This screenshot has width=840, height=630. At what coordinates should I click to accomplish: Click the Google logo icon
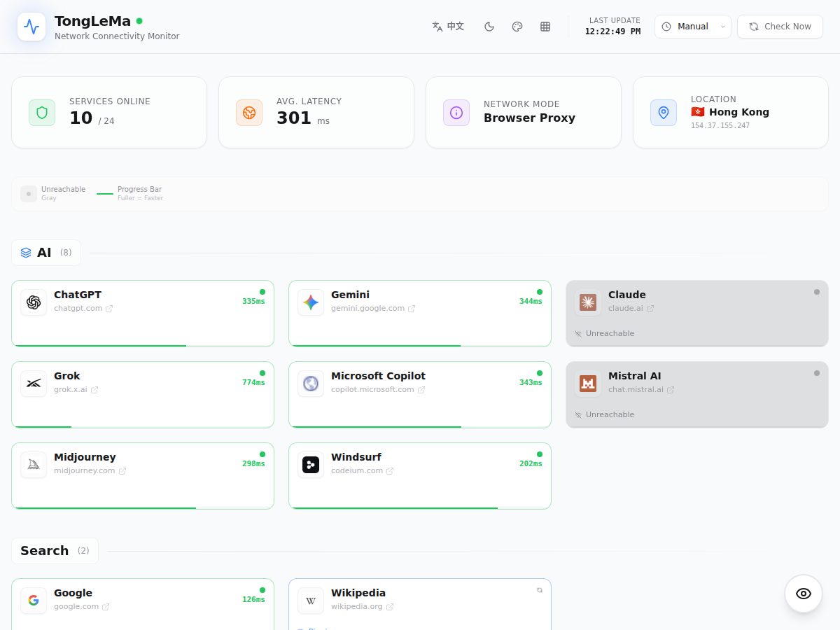pyautogui.click(x=34, y=601)
